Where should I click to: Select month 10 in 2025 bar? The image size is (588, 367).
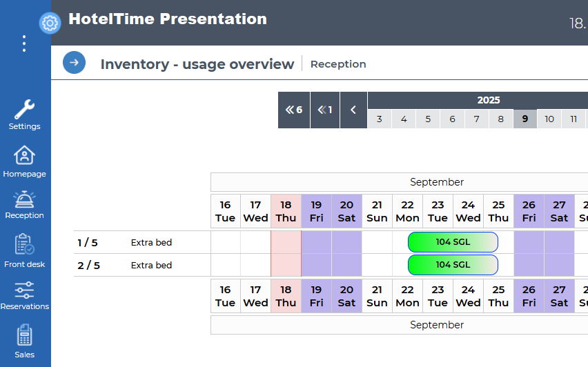click(549, 119)
